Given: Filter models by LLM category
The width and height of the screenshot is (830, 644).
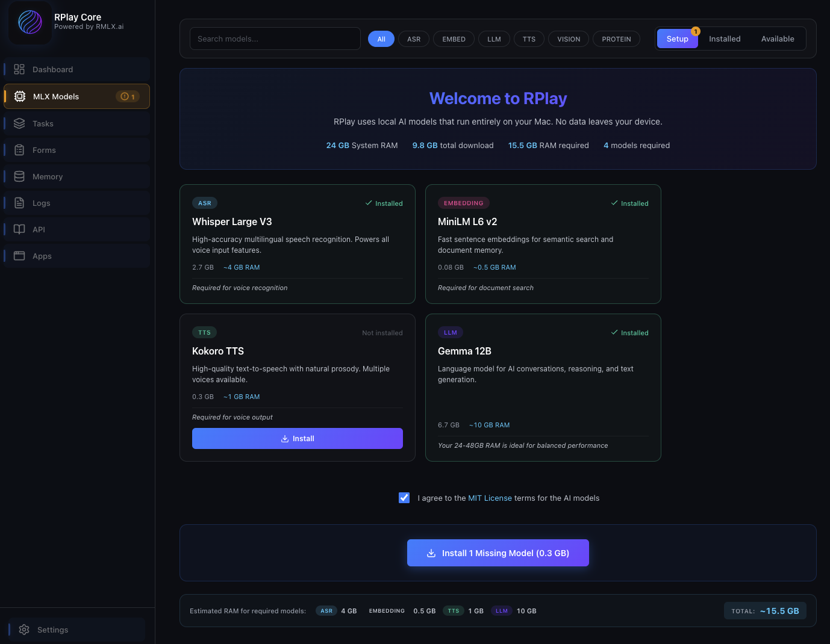Looking at the screenshot, I should point(494,39).
